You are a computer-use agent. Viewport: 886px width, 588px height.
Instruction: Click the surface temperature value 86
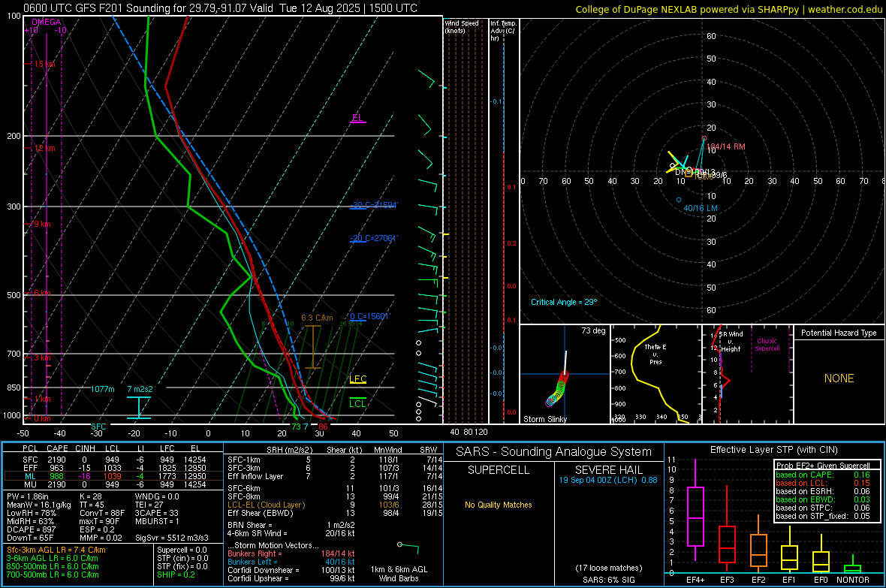(323, 427)
